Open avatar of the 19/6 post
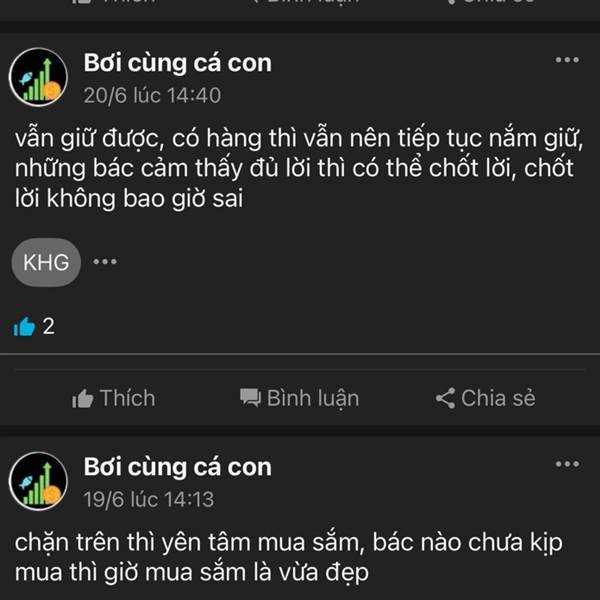600x600 pixels. click(38, 481)
